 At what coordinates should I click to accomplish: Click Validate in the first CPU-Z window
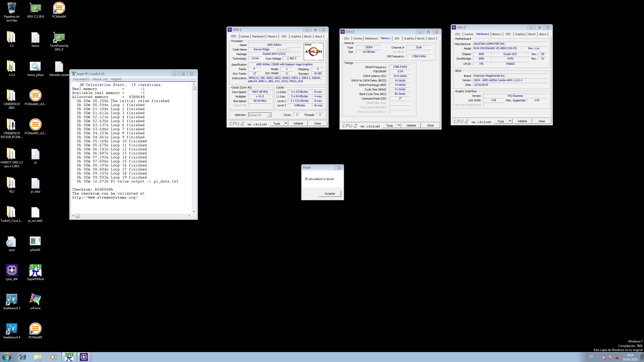click(x=298, y=123)
